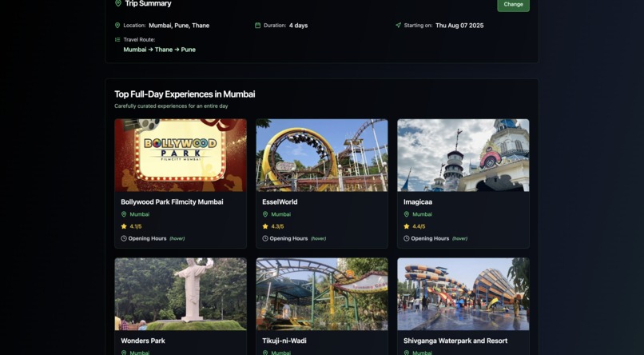Click the list icon beside Travel Route

(x=117, y=40)
